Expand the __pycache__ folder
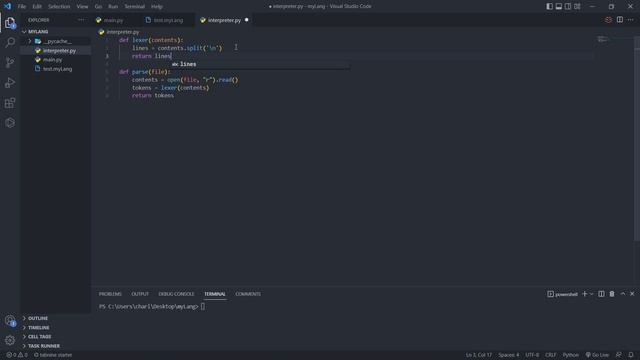This screenshot has height=360, width=640. 56,41
